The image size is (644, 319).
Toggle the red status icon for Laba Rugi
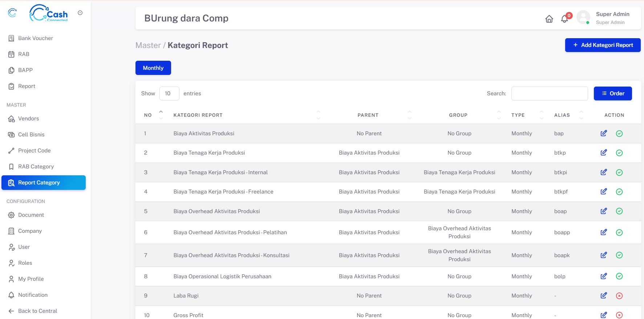pyautogui.click(x=619, y=296)
